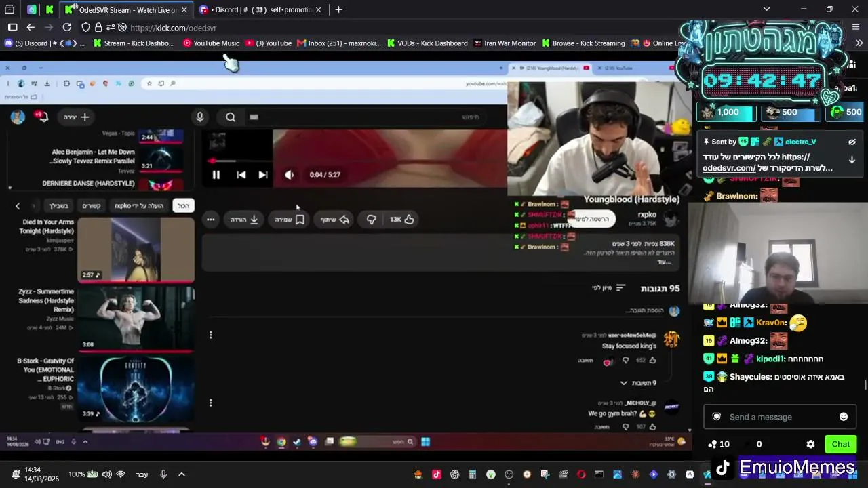
Task: Open the browser tab list dropdown arrow
Action: tap(766, 9)
